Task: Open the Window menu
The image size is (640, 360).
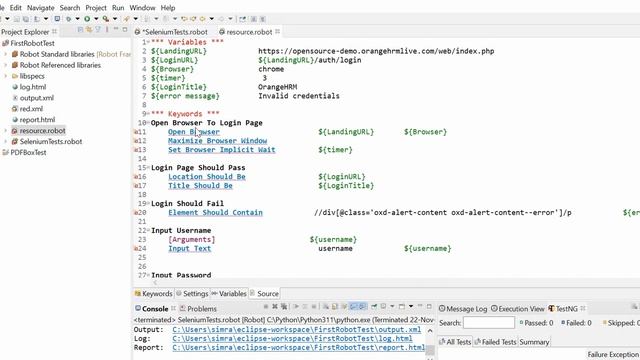Action: coord(142,8)
